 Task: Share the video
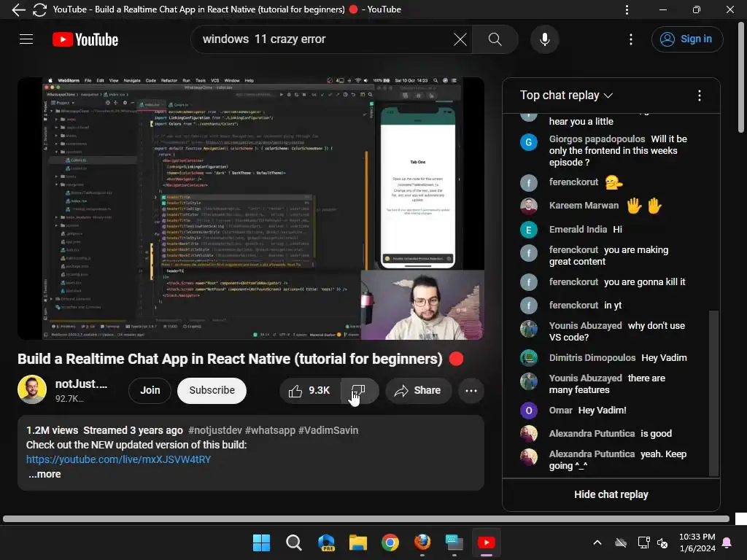pyautogui.click(x=418, y=391)
